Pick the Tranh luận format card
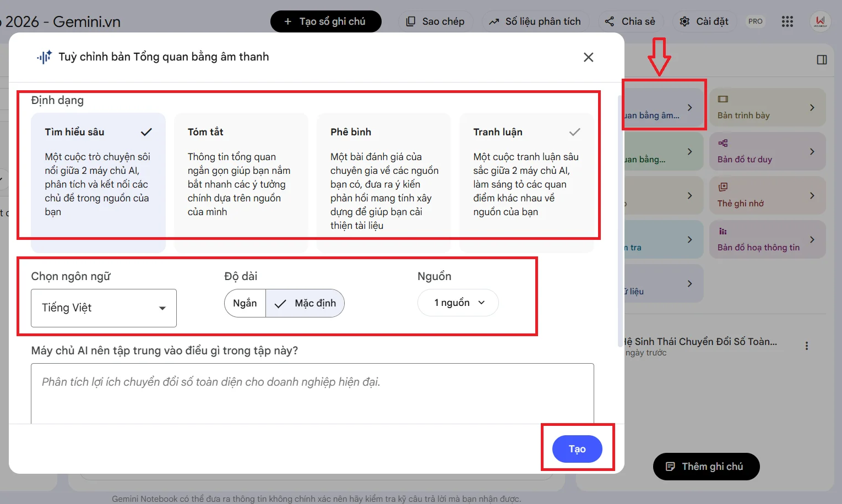842x504 pixels. pyautogui.click(x=526, y=183)
